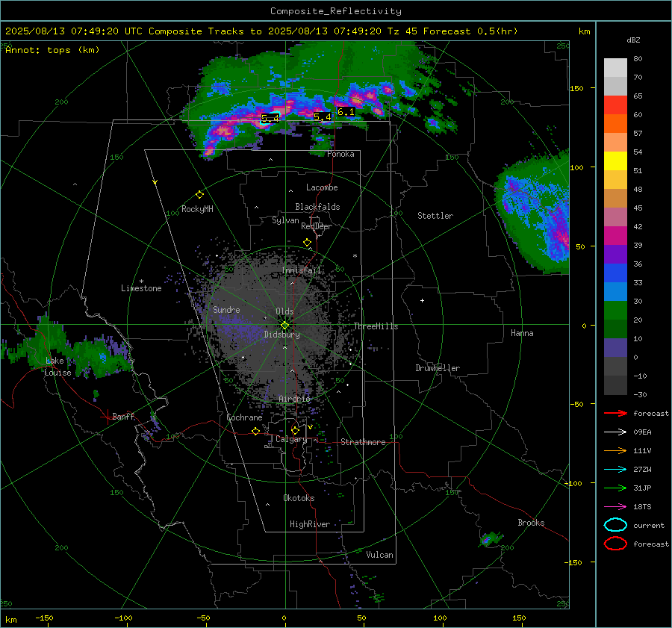Image resolution: width=672 pixels, height=628 pixels.
Task: Click the yellow diamond marker beside RockyMH
Action: tap(199, 195)
